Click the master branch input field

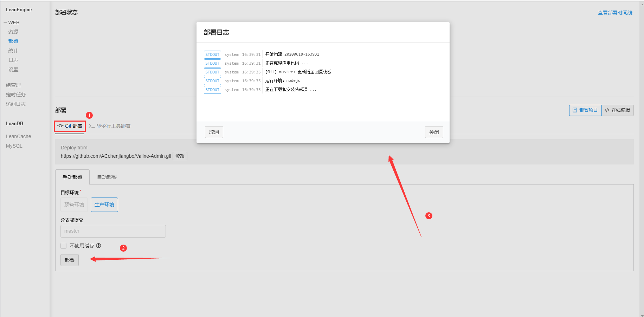click(113, 231)
